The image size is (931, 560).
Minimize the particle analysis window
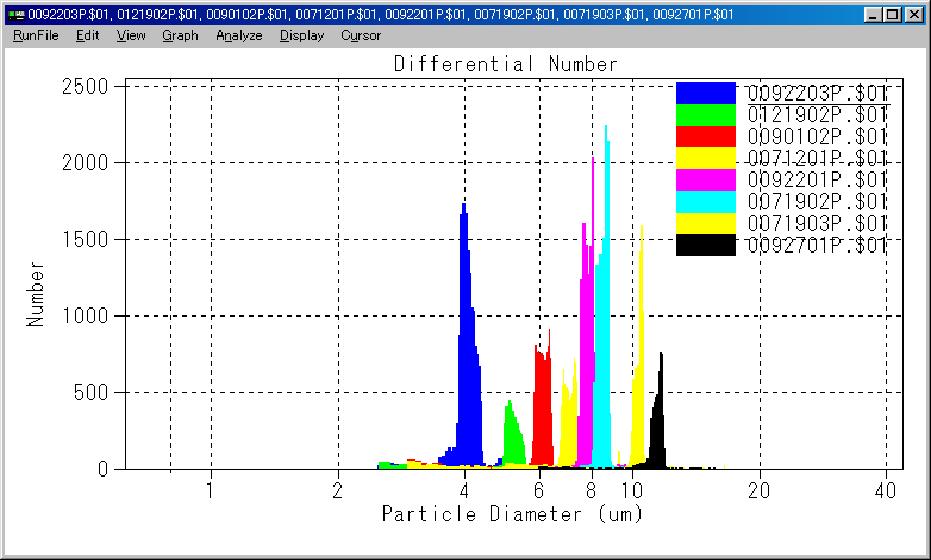click(872, 15)
